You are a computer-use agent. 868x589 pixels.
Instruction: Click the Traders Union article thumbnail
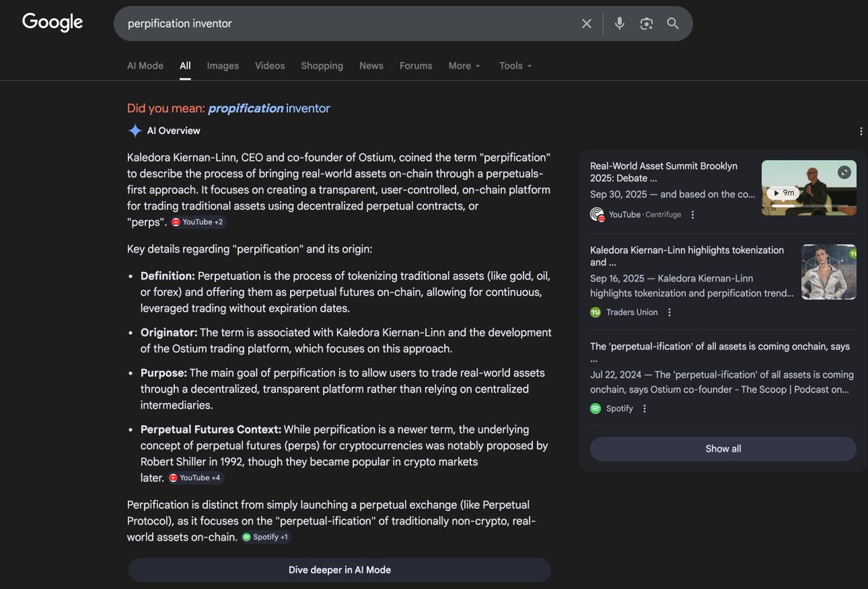click(829, 272)
